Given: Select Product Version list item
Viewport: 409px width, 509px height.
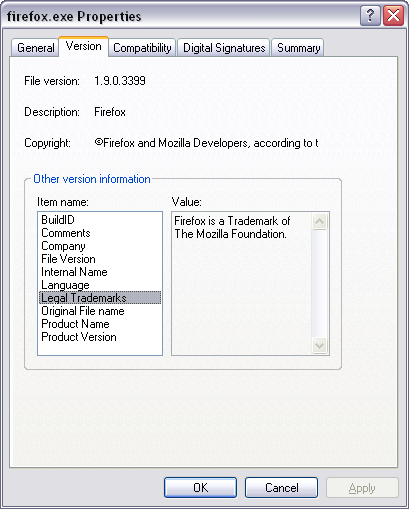Looking at the screenshot, I should click(x=100, y=337).
